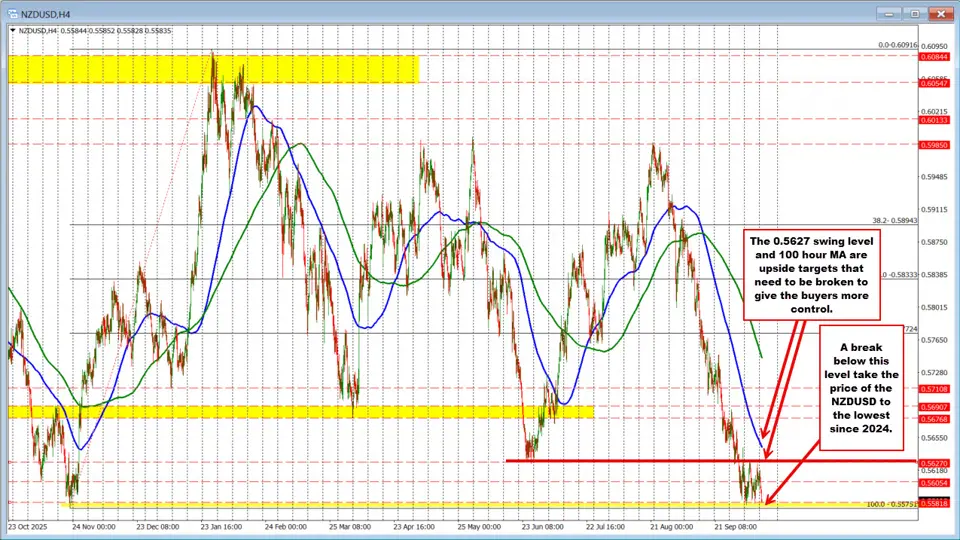The width and height of the screenshot is (960, 540).
Task: Click the 22 Jul 16:00 date label
Action: pyautogui.click(x=607, y=527)
